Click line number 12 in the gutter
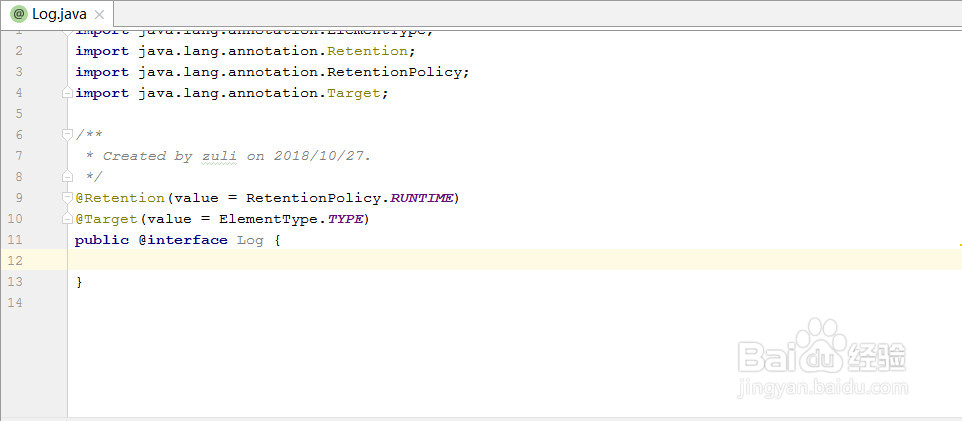 (15, 261)
